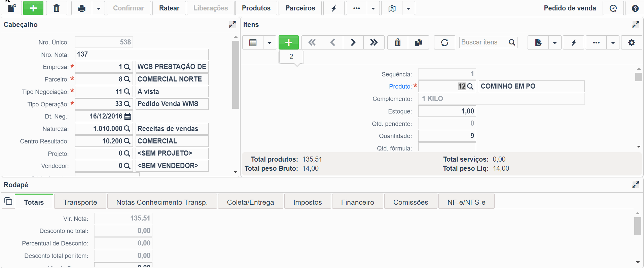
Task: Open the Dt. Neg. calendar picker
Action: pos(128,116)
